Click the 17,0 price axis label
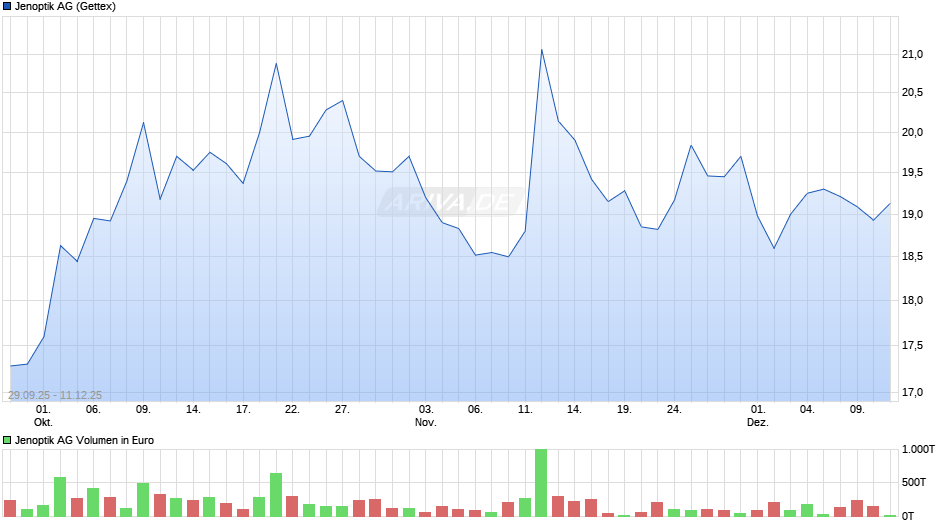The height and width of the screenshot is (526, 940). 912,392
